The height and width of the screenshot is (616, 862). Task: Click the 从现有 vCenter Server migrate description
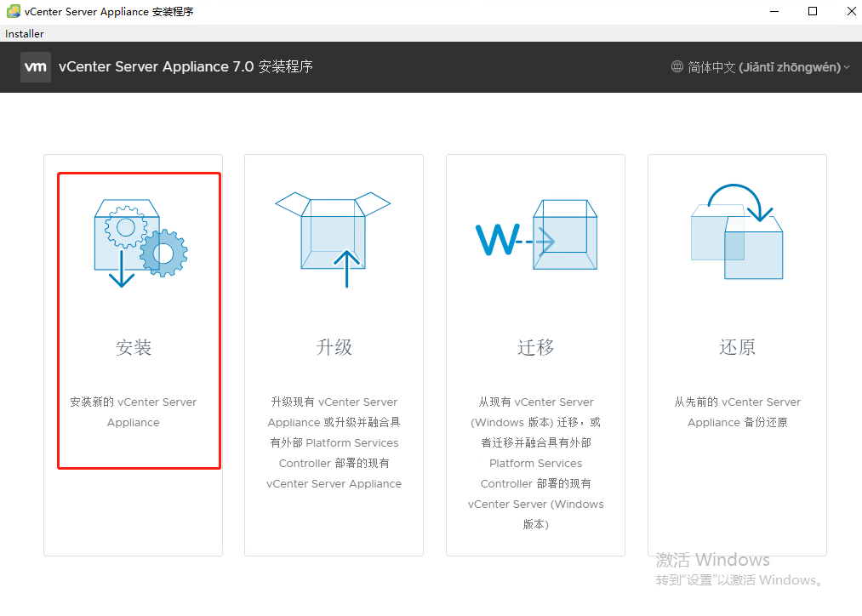click(535, 463)
